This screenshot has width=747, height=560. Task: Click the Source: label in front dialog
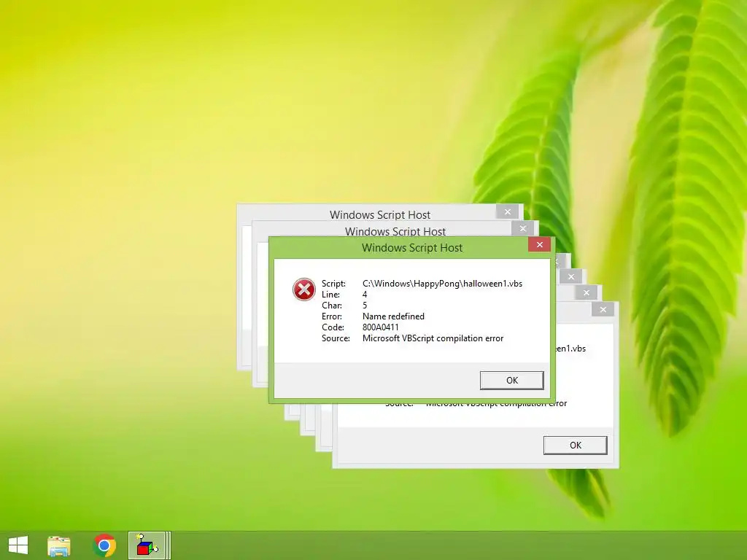(x=336, y=338)
